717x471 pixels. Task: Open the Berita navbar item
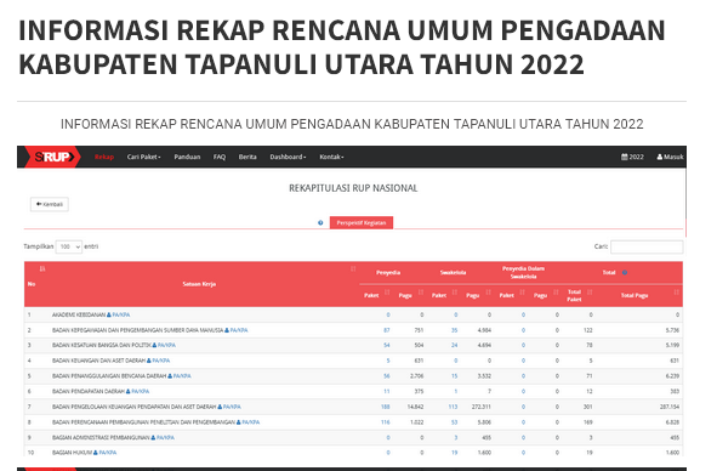point(247,157)
